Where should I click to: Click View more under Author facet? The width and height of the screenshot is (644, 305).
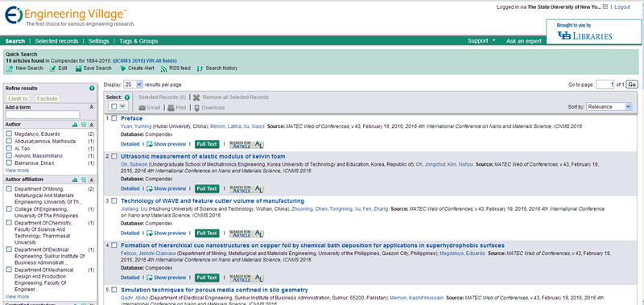pos(17,170)
